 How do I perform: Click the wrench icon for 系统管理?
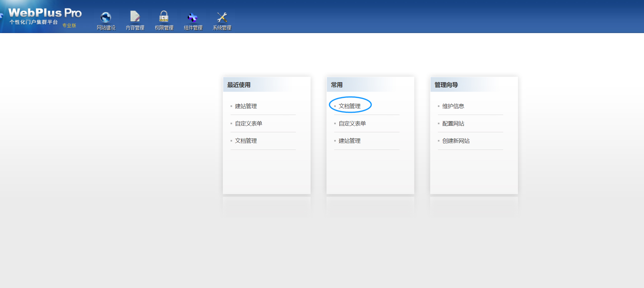[222, 17]
